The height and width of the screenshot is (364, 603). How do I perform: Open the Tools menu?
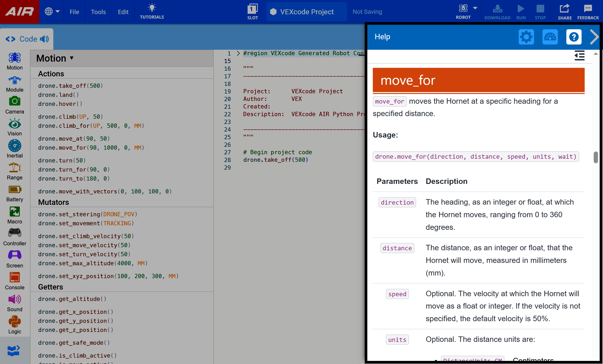pyautogui.click(x=98, y=12)
